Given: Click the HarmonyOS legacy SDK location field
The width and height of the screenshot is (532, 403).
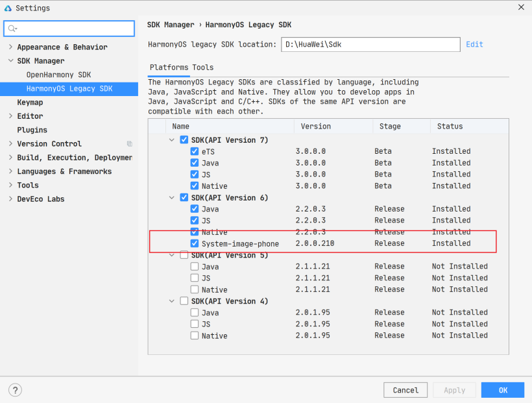Looking at the screenshot, I should 370,44.
